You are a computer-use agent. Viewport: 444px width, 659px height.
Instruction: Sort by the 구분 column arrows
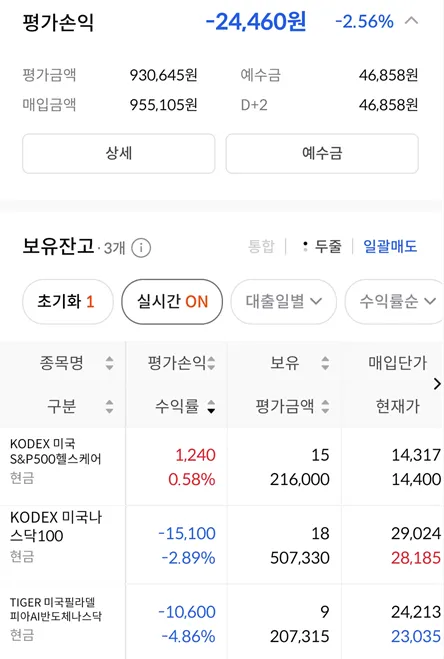[109, 406]
